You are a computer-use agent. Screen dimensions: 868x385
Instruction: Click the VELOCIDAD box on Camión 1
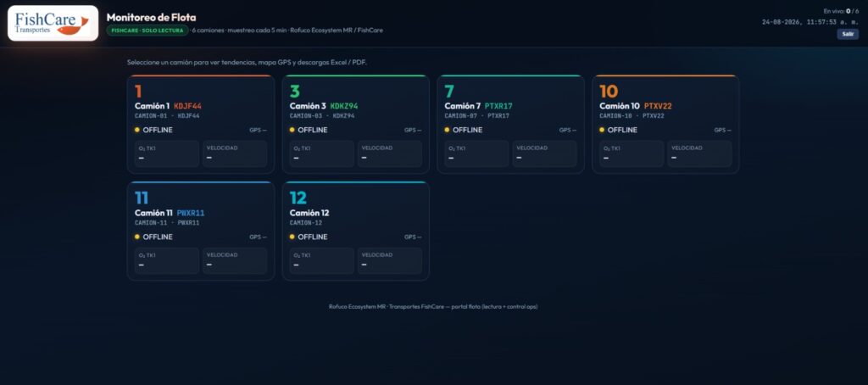pos(235,153)
